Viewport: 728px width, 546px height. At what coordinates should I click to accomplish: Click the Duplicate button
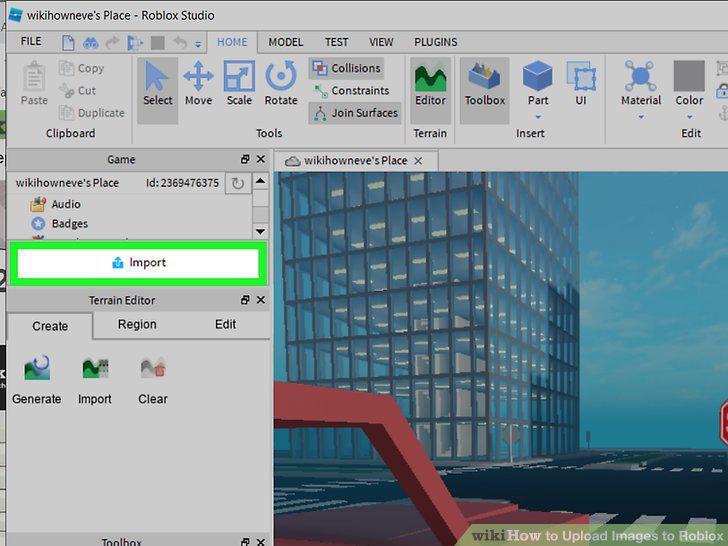coord(92,113)
